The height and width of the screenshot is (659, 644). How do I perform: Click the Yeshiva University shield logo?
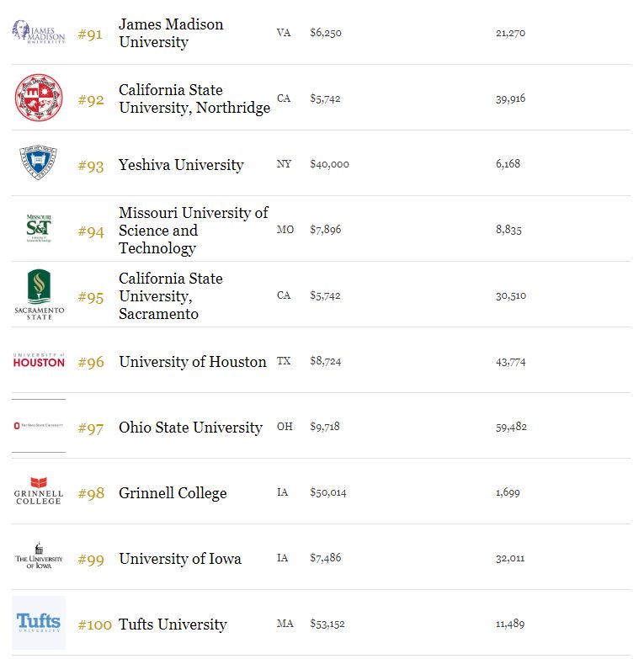point(39,163)
